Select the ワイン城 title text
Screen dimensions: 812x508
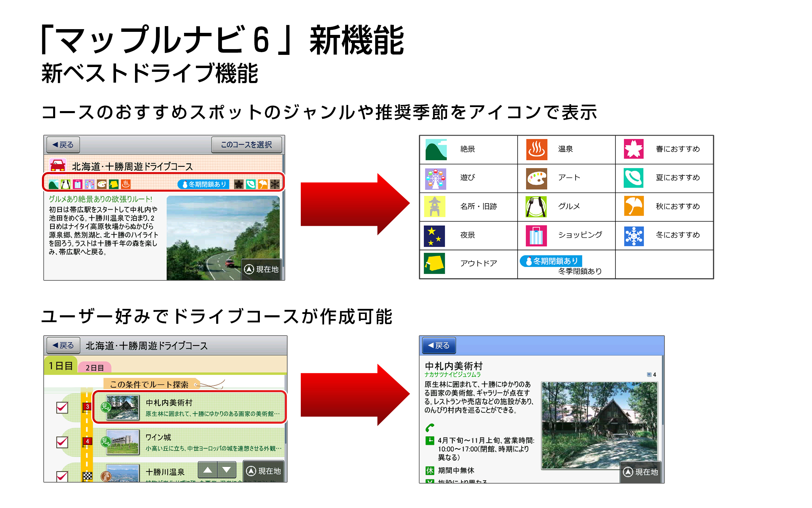point(158,437)
